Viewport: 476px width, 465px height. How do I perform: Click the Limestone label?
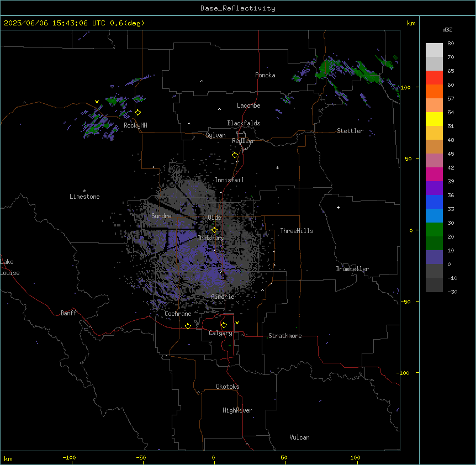(x=84, y=197)
